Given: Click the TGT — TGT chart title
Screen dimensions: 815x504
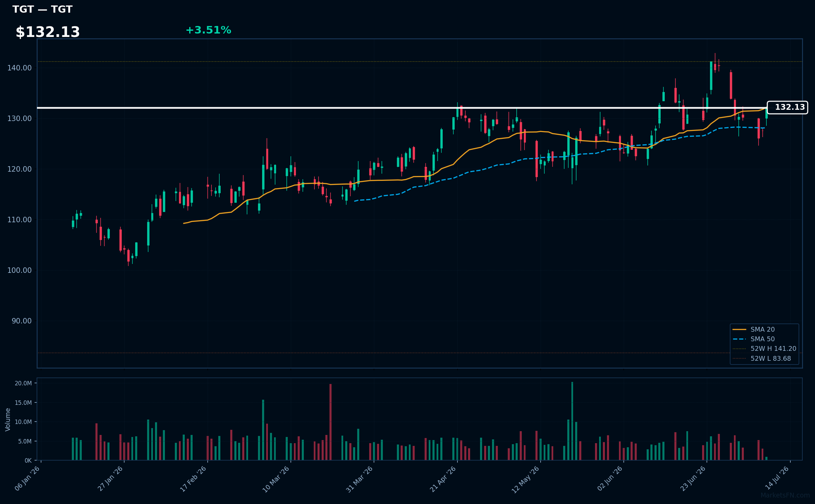Looking at the screenshot, I should pos(42,9).
